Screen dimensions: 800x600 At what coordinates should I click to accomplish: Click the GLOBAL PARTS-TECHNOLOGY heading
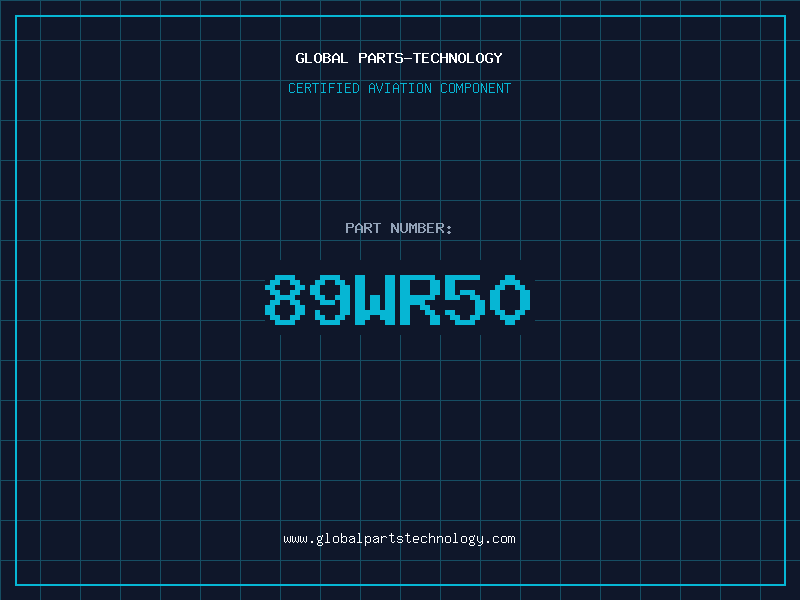pyautogui.click(x=399, y=58)
